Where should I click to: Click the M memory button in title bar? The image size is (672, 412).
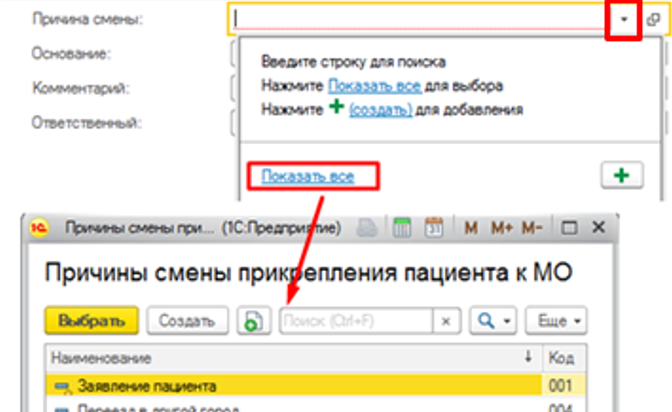pyautogui.click(x=471, y=227)
